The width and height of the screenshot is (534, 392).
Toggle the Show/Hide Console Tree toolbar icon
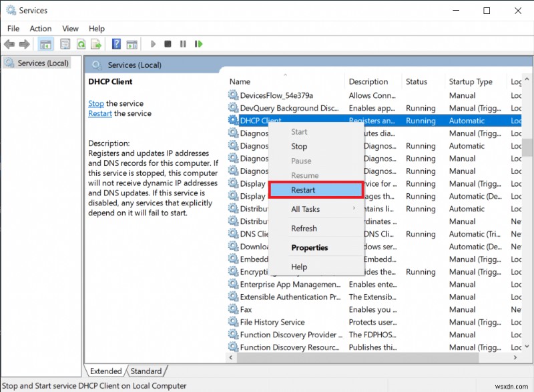(45, 44)
